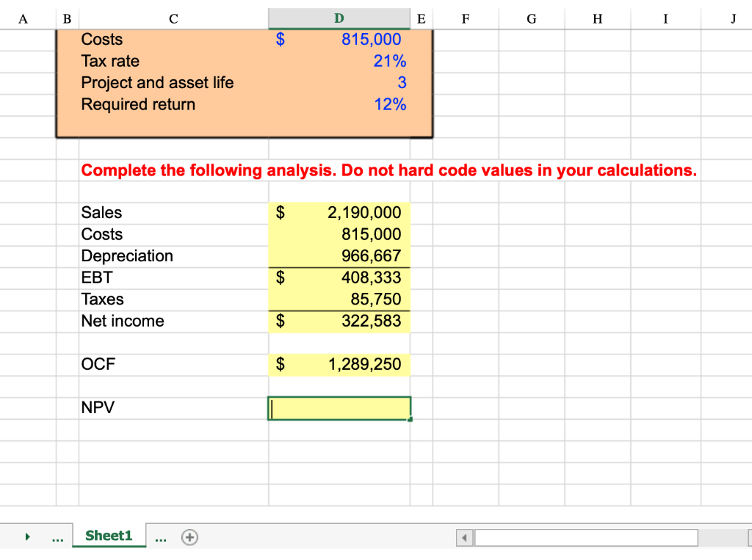This screenshot has width=752, height=560.
Task: Click the Sales label cell
Action: coord(173,212)
